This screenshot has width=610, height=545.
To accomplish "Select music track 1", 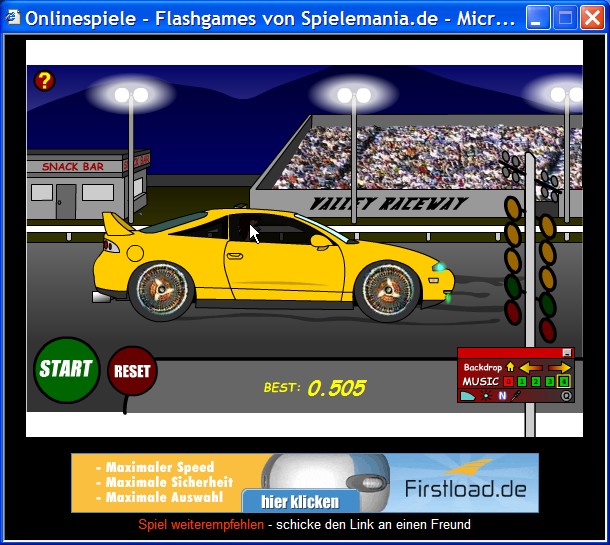I will [522, 381].
